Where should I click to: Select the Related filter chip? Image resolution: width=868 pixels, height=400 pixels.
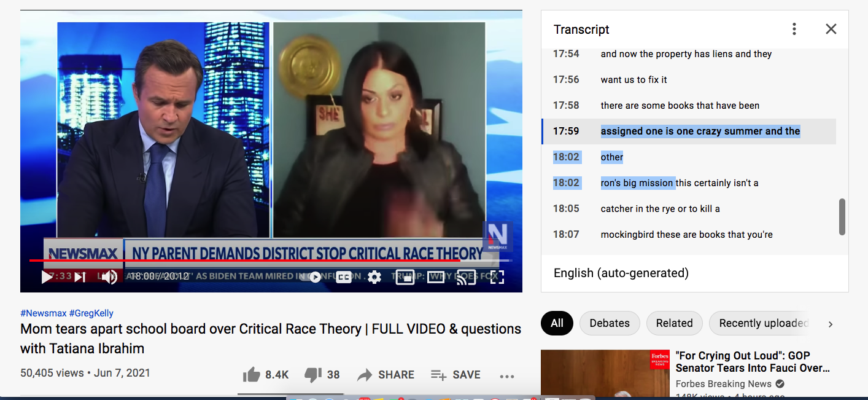(x=674, y=323)
